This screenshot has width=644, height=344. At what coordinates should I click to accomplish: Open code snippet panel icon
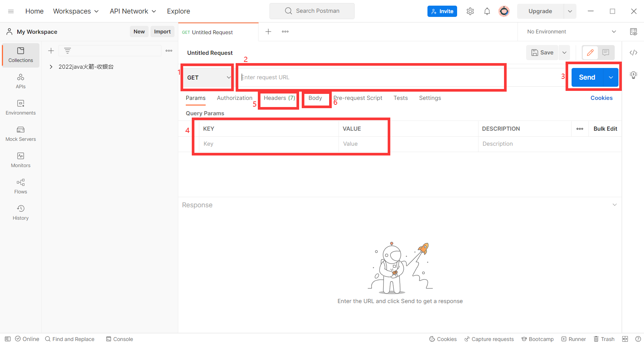click(633, 53)
